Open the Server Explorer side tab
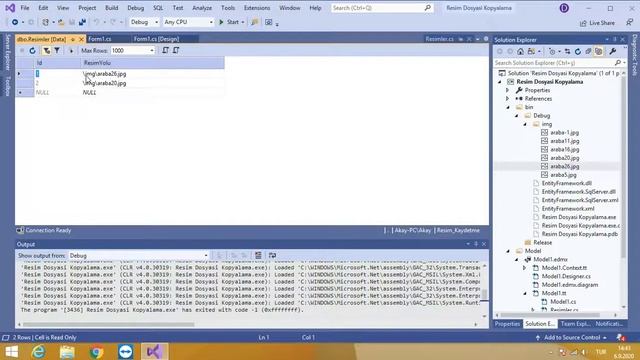Image resolution: width=640 pixels, height=360 pixels. pos(7,52)
